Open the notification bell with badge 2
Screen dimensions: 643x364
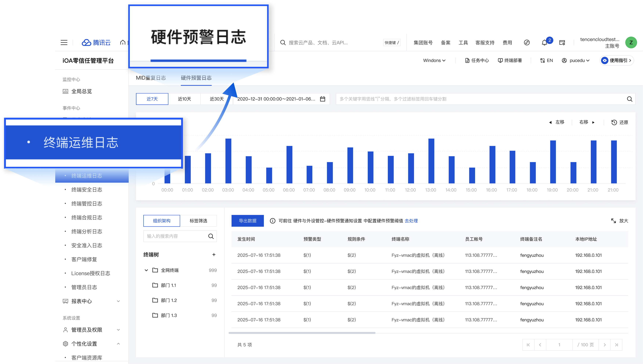(x=544, y=43)
